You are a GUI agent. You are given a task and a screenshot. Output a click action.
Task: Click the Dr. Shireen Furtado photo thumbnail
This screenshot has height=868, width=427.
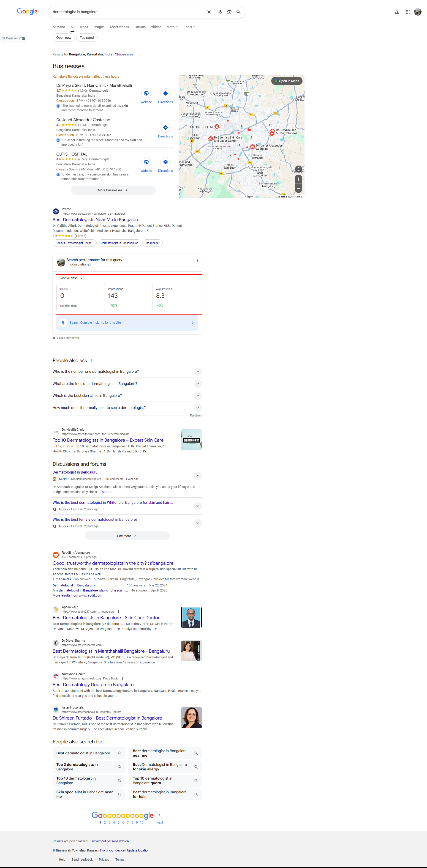tap(191, 718)
